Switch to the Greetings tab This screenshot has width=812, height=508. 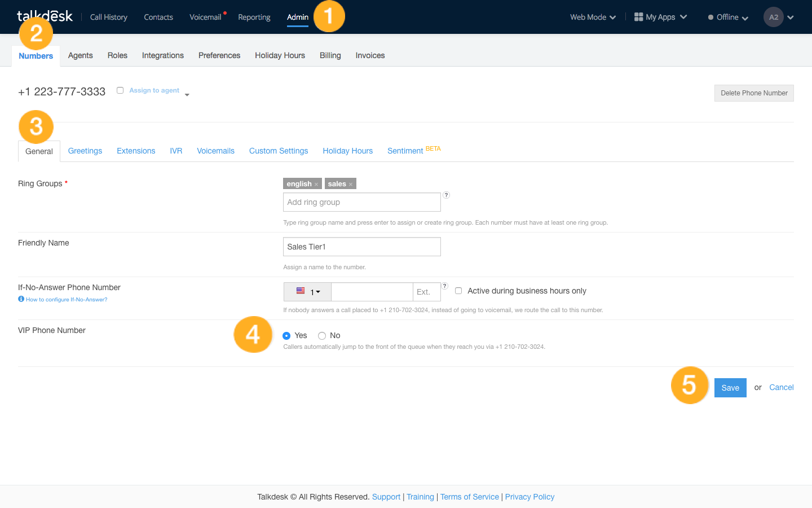(x=85, y=151)
